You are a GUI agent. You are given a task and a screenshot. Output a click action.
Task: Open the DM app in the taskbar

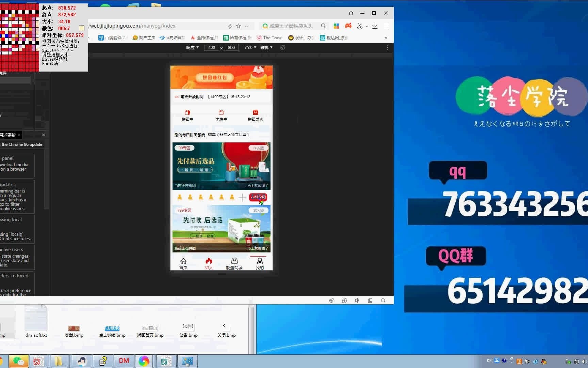tap(124, 361)
